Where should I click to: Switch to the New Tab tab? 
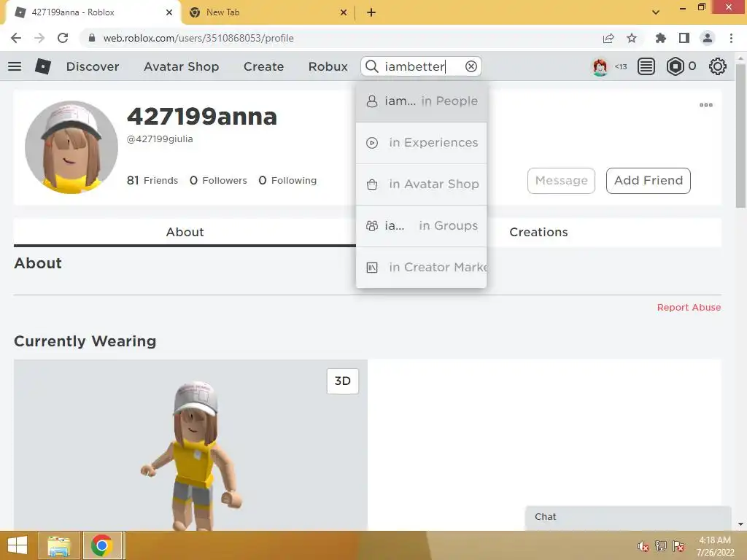point(267,12)
